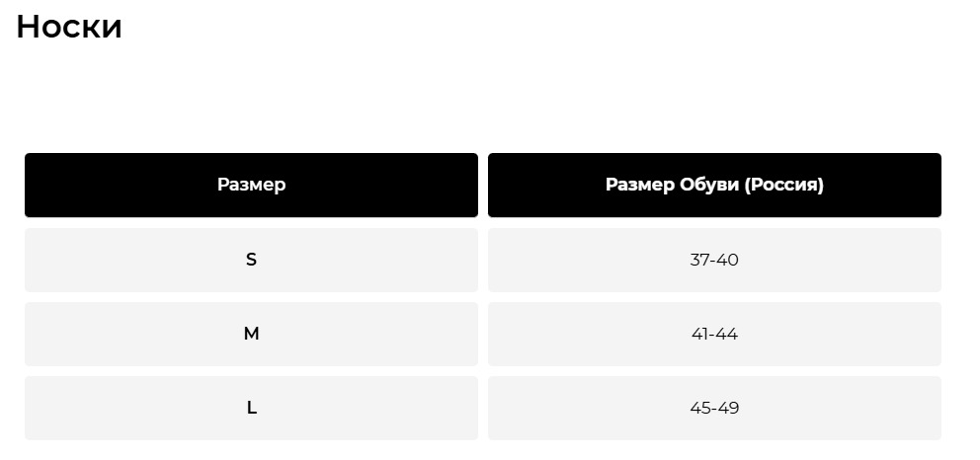Choose the L size cell
This screenshot has height=460, width=980.
[251, 408]
